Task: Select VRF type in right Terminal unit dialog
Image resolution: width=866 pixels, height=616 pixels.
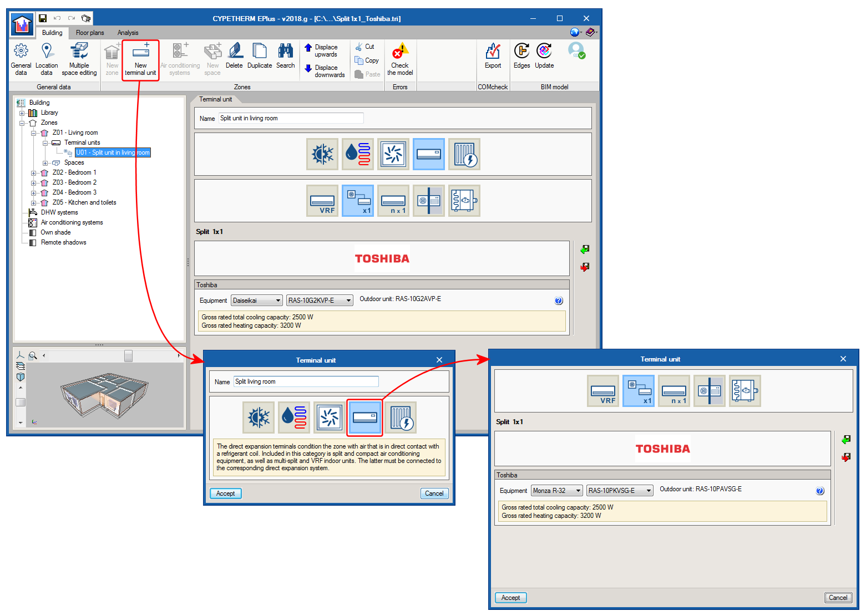Action: point(603,391)
